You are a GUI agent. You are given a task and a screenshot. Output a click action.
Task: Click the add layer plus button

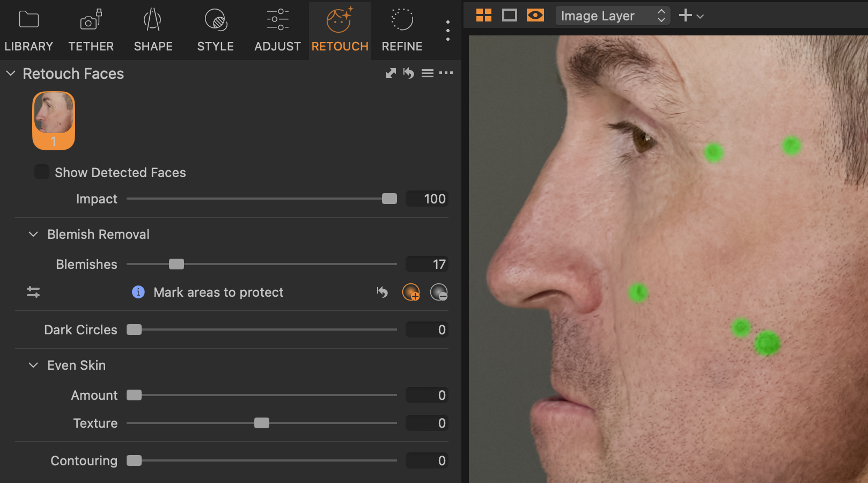point(685,16)
